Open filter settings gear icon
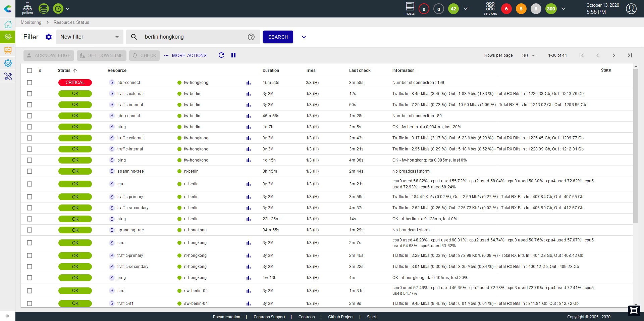The height and width of the screenshot is (321, 644). click(x=49, y=37)
